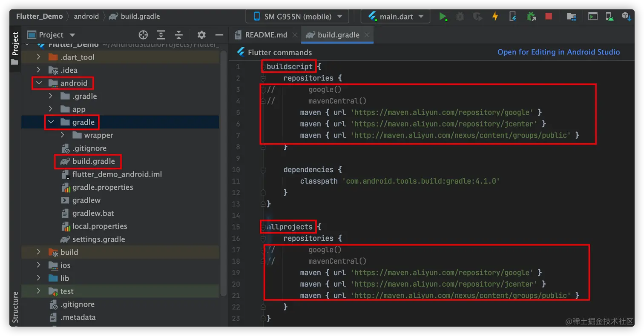Open Project Structure from the toolbar

click(x=571, y=17)
